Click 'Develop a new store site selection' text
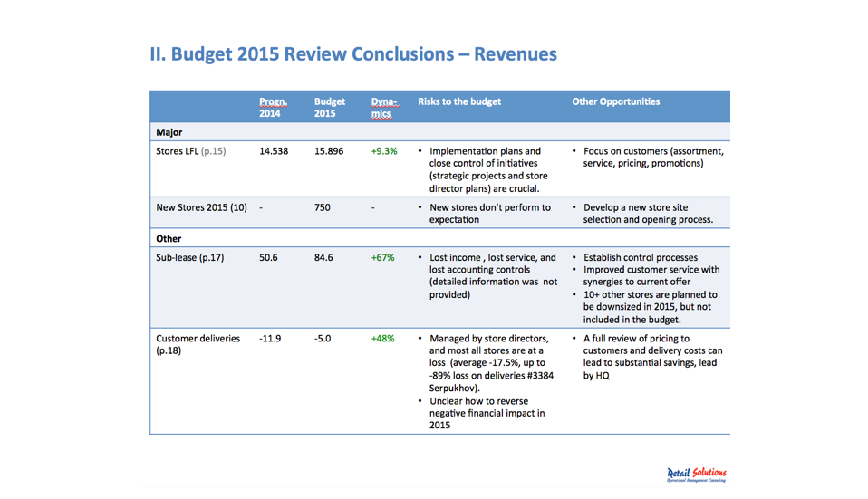The width and height of the screenshot is (868, 499). [x=648, y=214]
